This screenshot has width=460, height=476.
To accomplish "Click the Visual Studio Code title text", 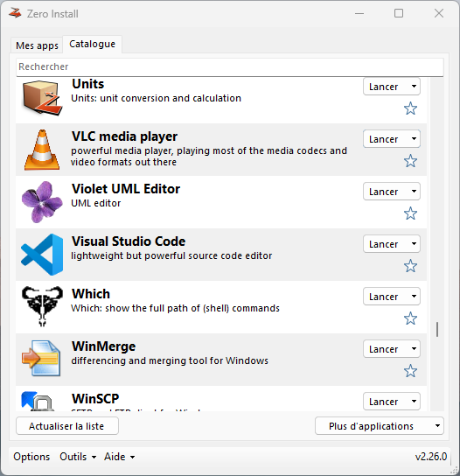I will coord(129,241).
